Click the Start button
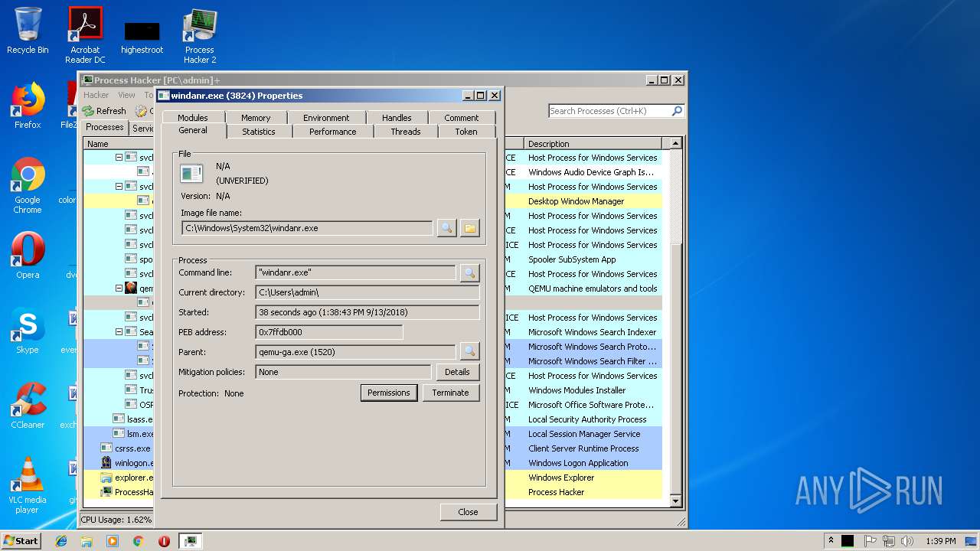 coord(21,541)
